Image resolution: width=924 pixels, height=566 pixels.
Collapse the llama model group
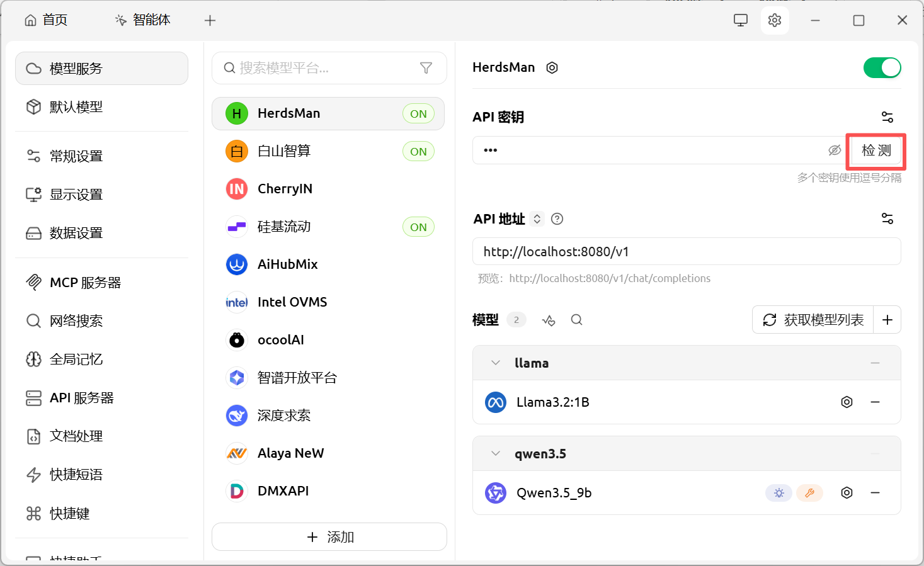click(x=496, y=363)
